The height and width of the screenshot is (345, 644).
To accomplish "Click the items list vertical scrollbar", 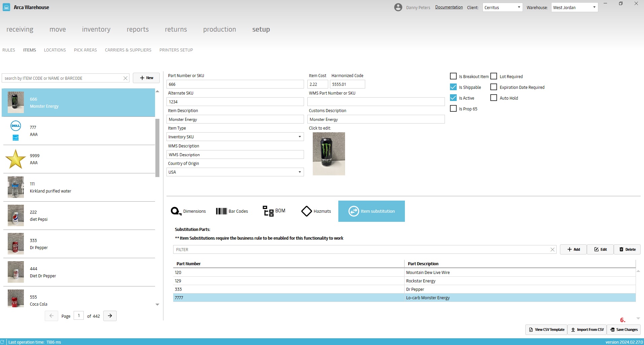I will coord(157,148).
